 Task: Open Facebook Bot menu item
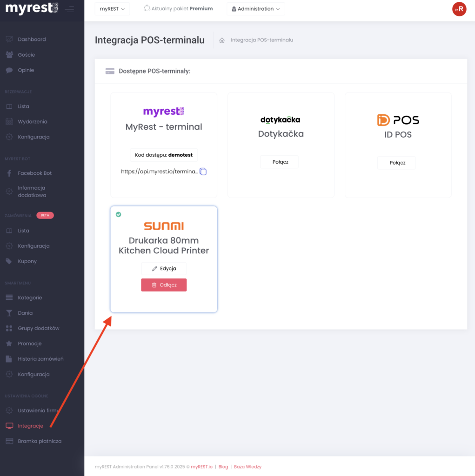(34, 173)
